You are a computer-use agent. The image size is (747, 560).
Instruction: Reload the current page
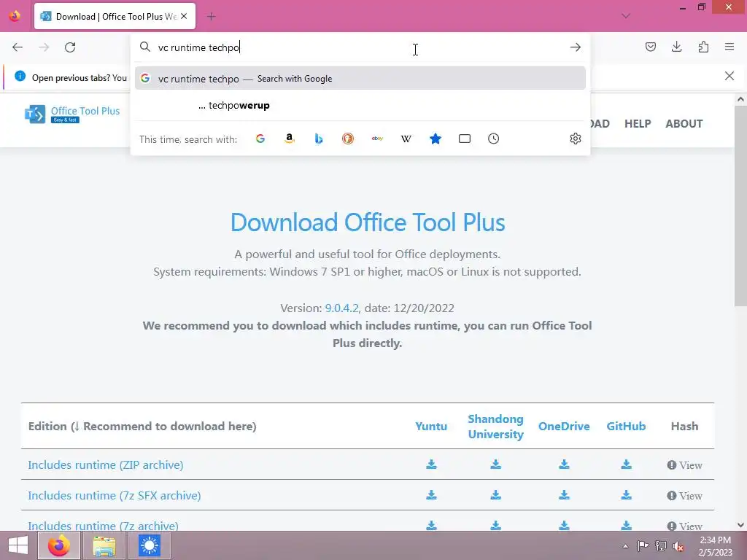point(70,47)
